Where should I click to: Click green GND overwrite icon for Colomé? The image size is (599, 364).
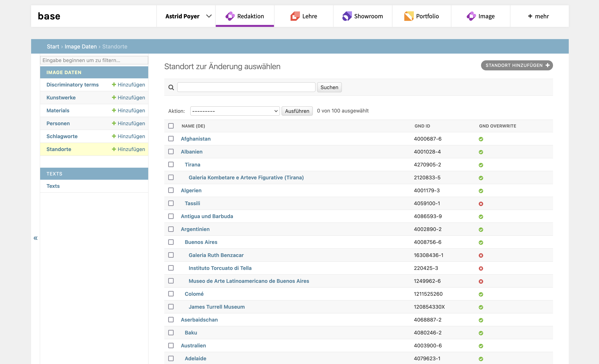tap(481, 294)
